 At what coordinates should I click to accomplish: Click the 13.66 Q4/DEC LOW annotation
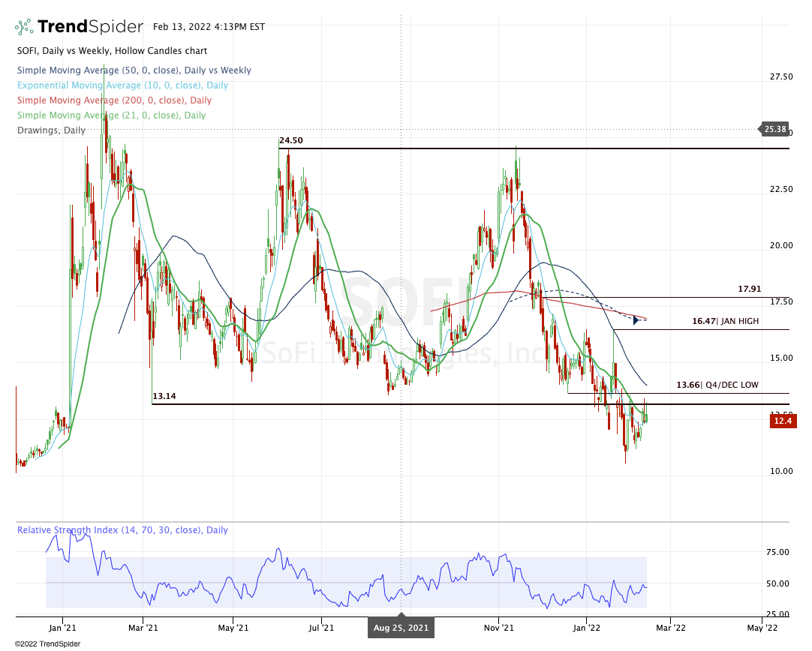click(x=717, y=385)
